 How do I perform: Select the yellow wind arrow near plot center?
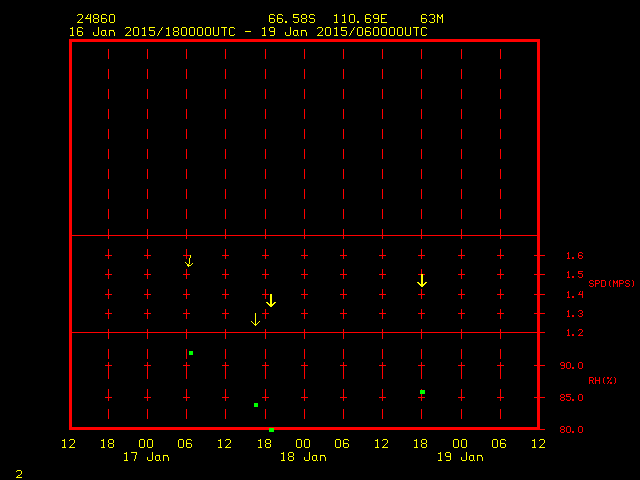(271, 300)
